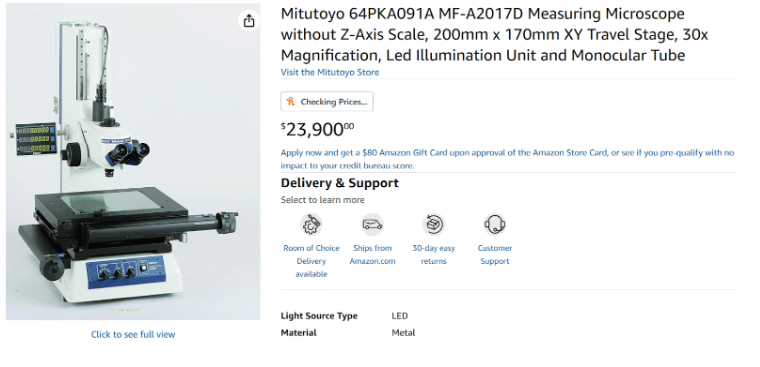Click the Checking Prices button
760x367 pixels.
click(327, 101)
